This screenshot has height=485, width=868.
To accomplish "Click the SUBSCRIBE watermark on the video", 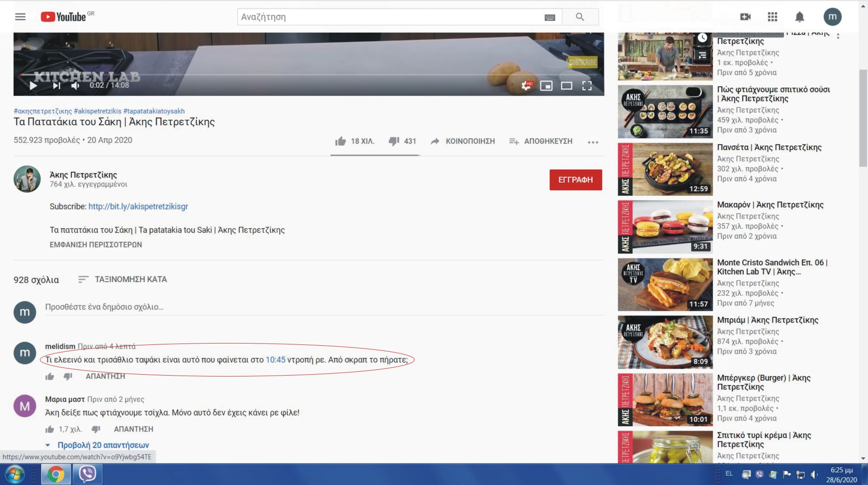I will tap(583, 62).
